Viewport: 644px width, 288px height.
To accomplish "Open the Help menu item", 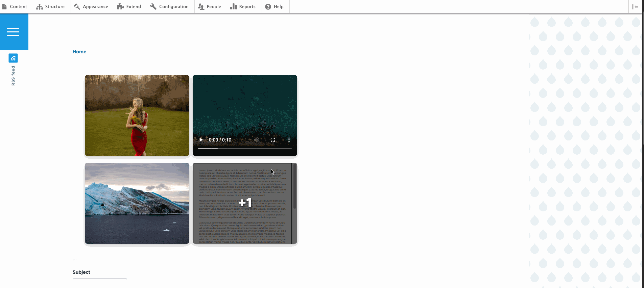I will coord(275,7).
